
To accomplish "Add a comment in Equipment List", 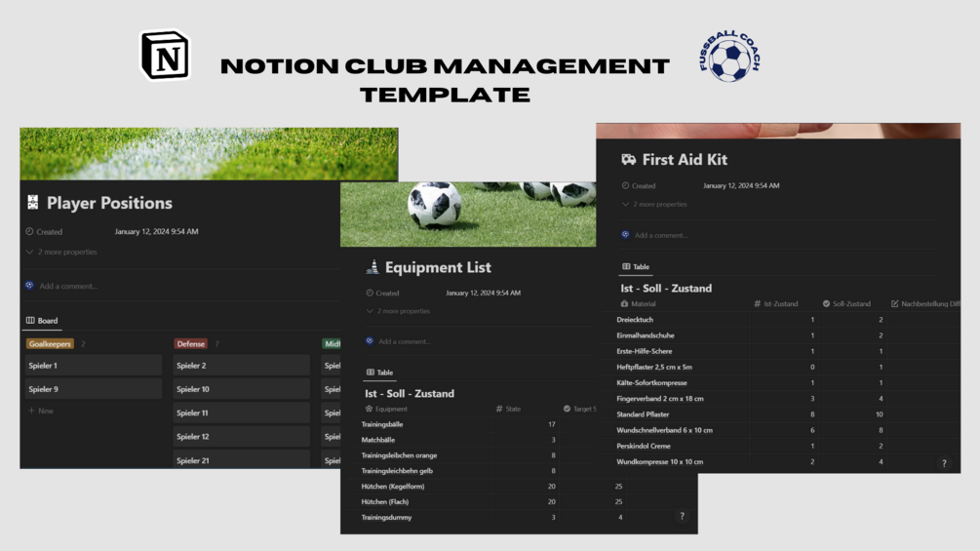I will point(405,341).
